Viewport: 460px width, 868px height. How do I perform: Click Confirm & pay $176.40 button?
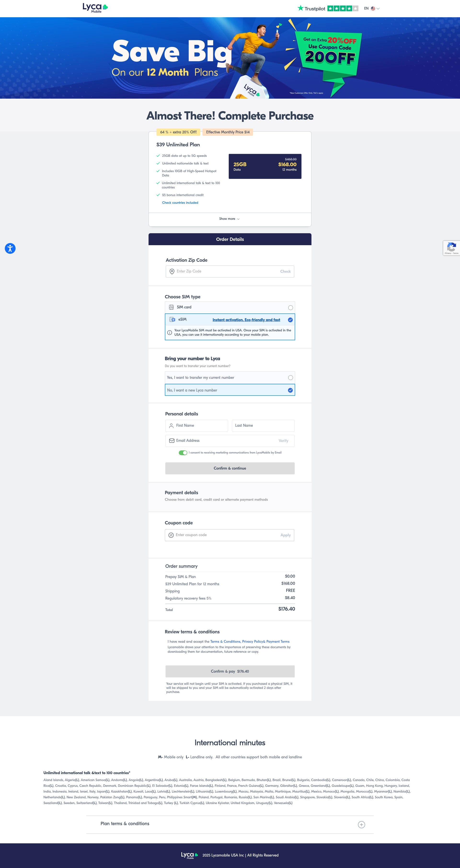click(230, 671)
